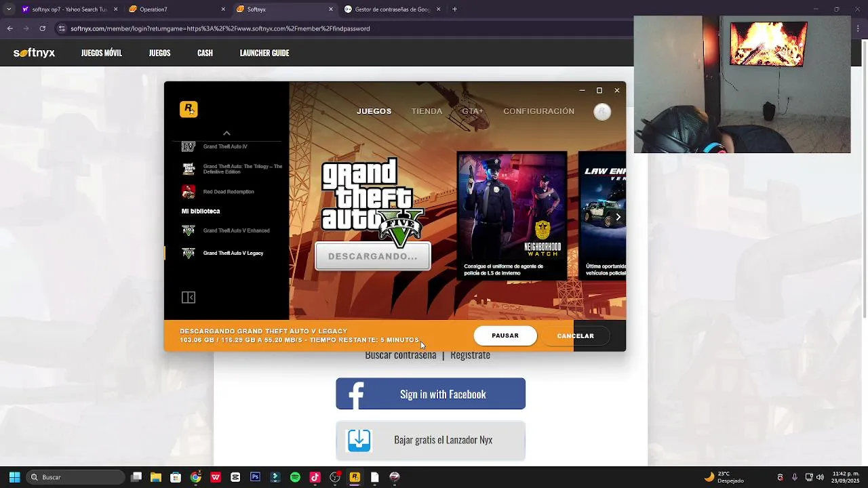Click the browser address bar URL
868x488 pixels.
[x=220, y=28]
